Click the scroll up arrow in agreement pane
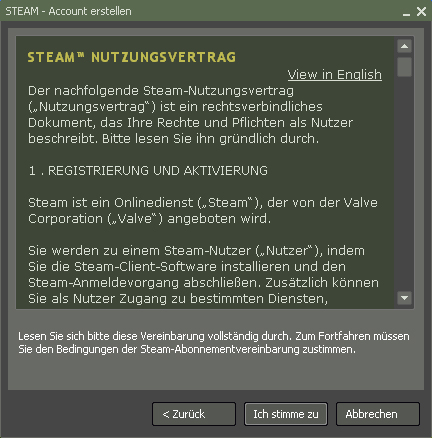This screenshot has width=432, height=438. (404, 46)
